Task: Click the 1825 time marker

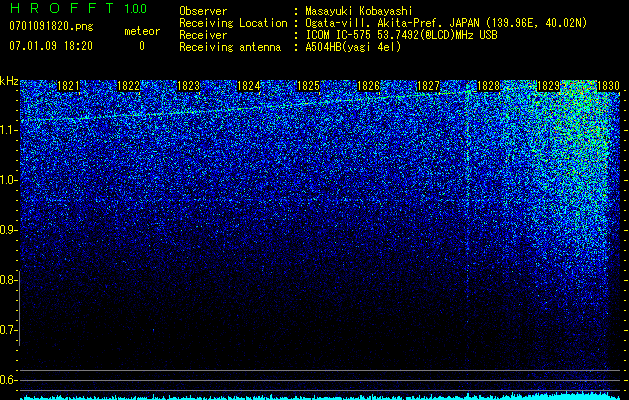Action: click(308, 86)
